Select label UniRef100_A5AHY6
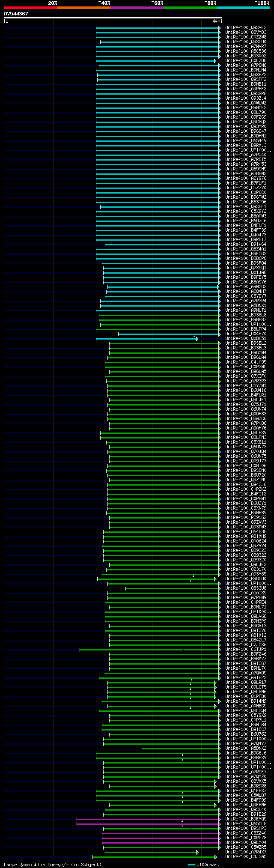 tap(246, 428)
